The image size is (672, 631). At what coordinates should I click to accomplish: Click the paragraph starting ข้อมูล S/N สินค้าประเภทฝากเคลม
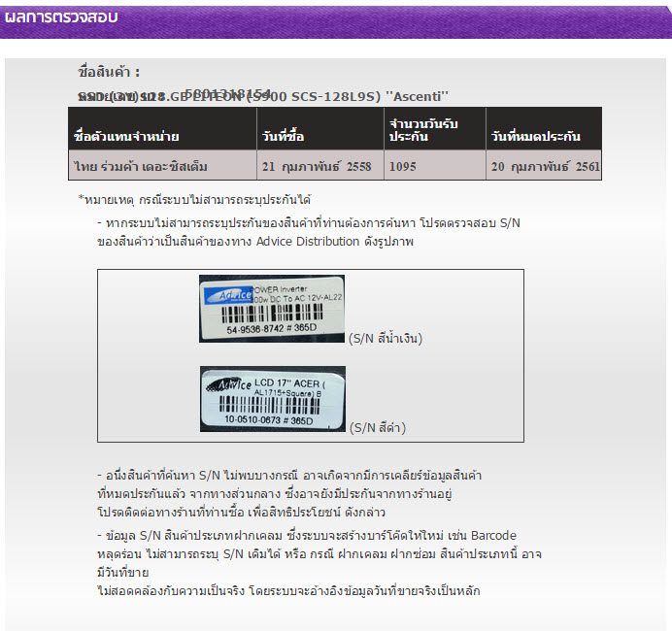319,563
